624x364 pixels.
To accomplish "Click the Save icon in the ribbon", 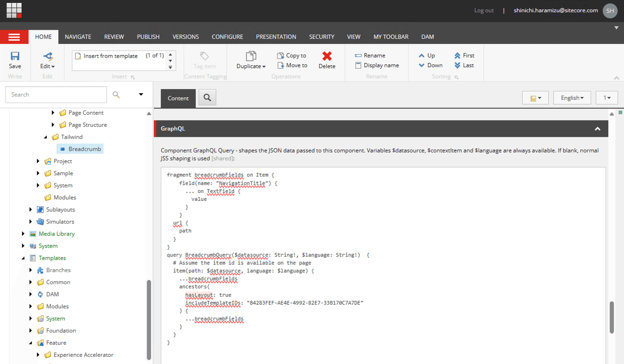I will click(x=15, y=56).
